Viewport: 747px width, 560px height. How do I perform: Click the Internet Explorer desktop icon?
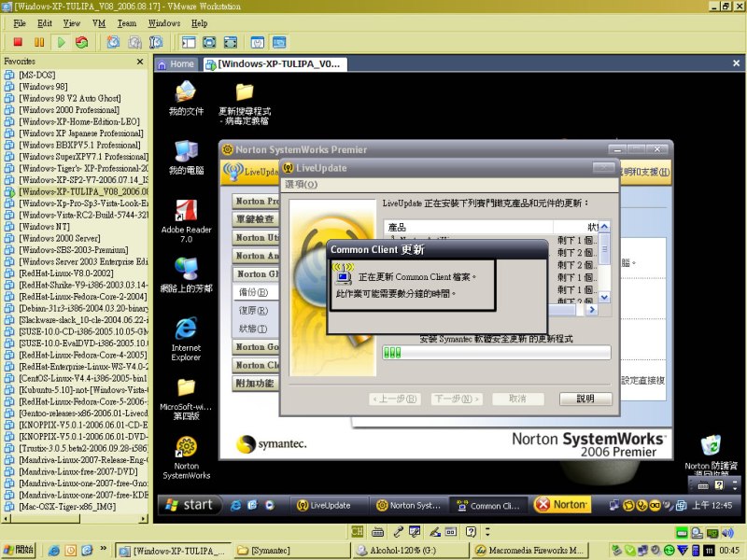pyautogui.click(x=186, y=339)
